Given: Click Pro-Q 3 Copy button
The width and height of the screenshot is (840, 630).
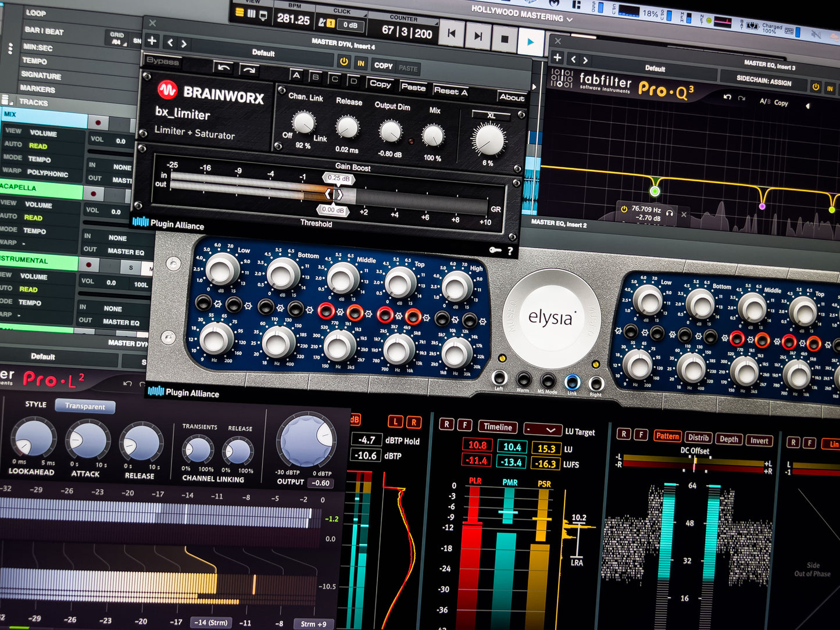Looking at the screenshot, I should [781, 103].
